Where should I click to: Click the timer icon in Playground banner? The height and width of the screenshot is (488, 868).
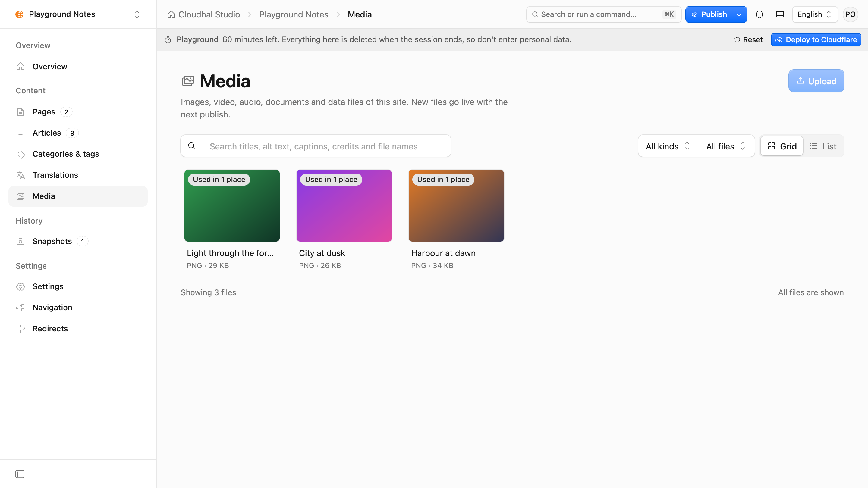tap(168, 40)
